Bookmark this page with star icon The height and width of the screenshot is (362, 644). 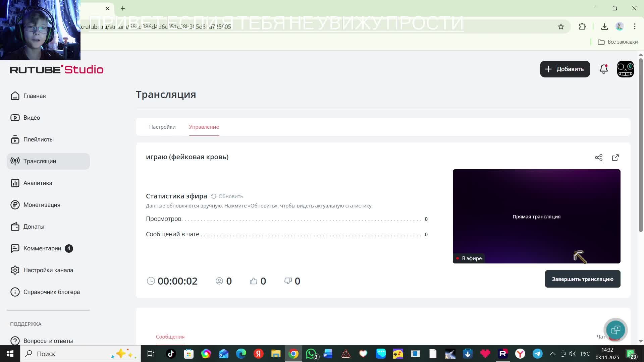[x=561, y=27]
